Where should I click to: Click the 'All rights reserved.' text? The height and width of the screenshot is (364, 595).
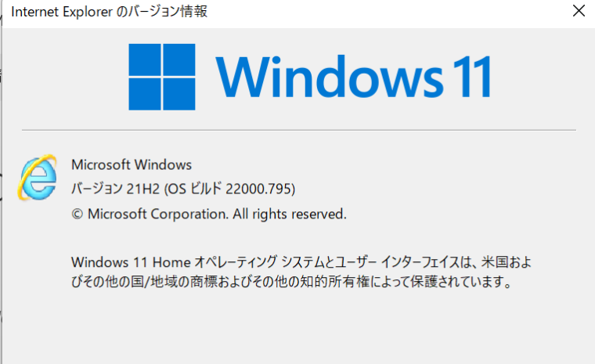coord(290,214)
